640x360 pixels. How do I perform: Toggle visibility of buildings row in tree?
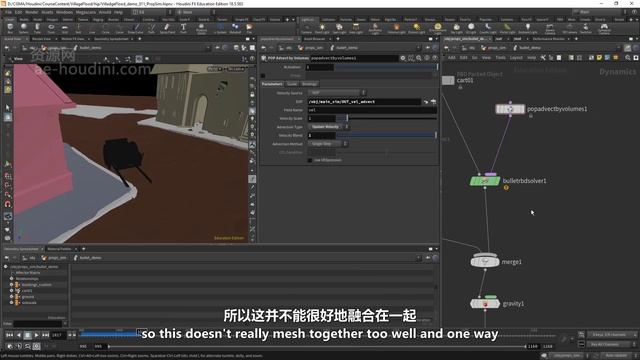[x=11, y=284]
